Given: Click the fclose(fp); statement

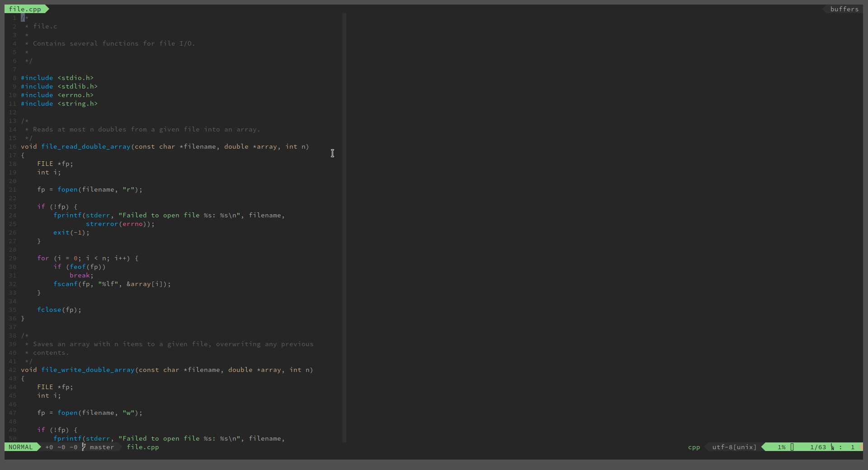Looking at the screenshot, I should click(x=59, y=310).
